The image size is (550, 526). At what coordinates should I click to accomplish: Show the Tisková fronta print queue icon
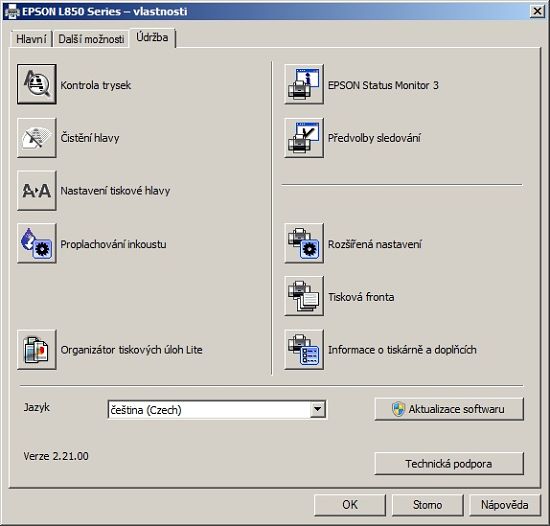(304, 296)
